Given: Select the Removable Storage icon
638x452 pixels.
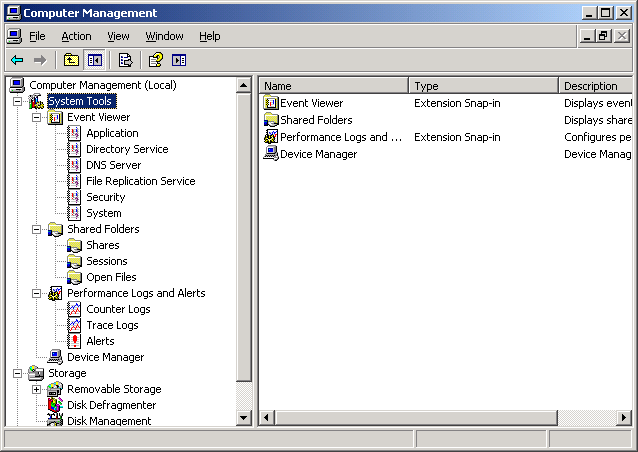Looking at the screenshot, I should tap(55, 389).
